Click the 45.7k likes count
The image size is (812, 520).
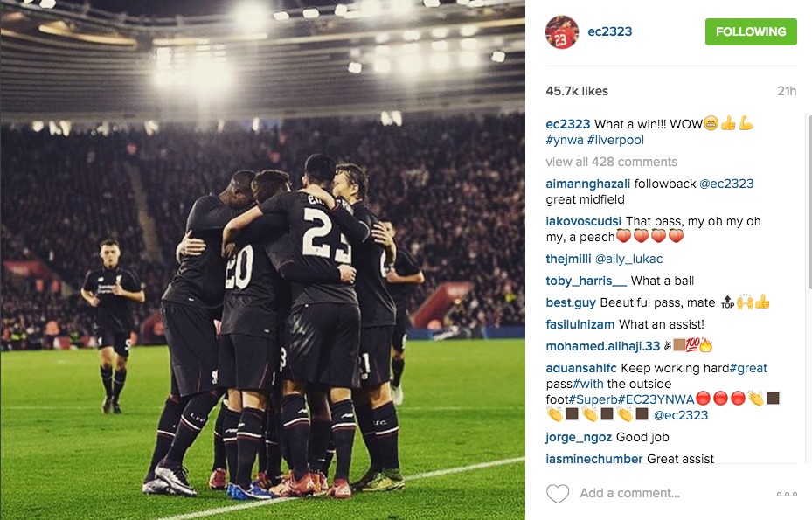pyautogui.click(x=577, y=91)
